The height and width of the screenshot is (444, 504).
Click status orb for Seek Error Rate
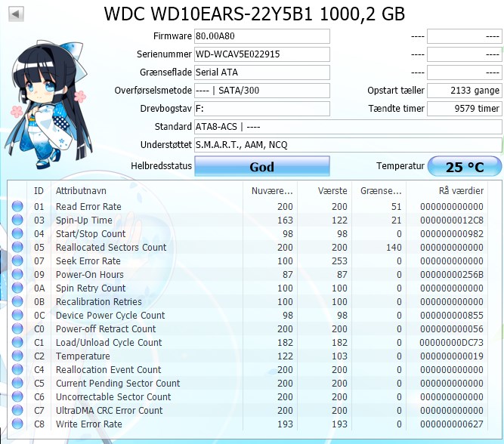pos(17,261)
